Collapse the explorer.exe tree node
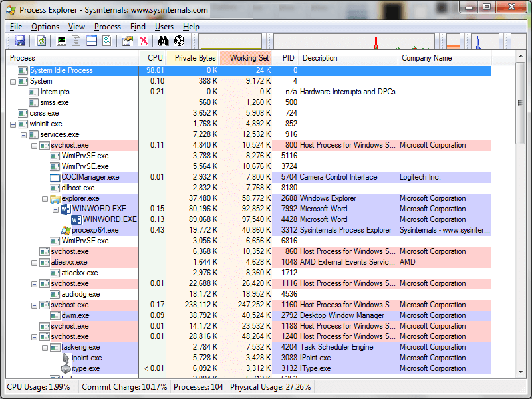Viewport: 532px width, 399px height. 45,199
